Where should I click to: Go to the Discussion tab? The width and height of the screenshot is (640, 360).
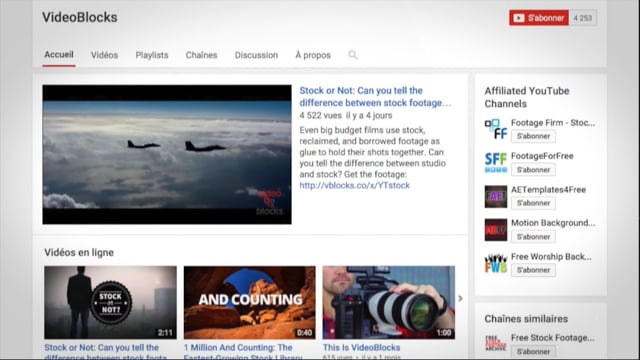256,55
